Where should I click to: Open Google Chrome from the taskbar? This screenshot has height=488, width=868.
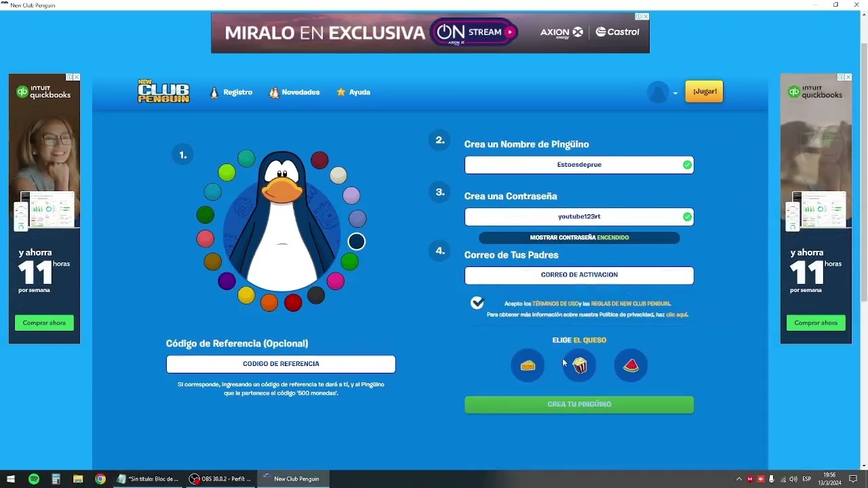point(100,479)
